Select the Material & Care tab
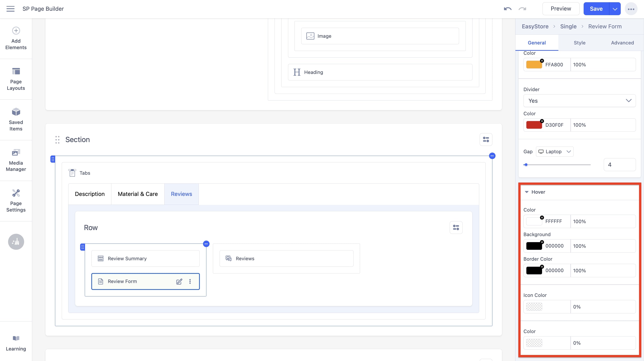The width and height of the screenshot is (644, 361). click(138, 194)
